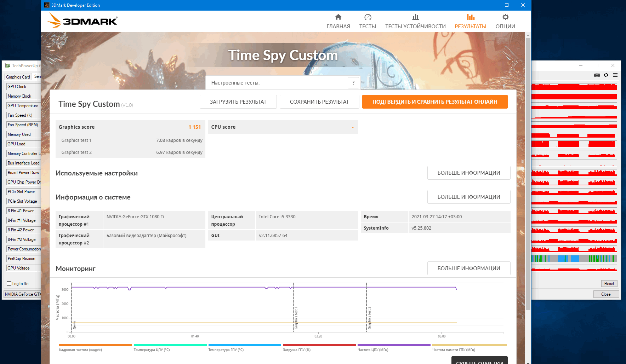Click GPU Temperature sensor label in GPU-Z

click(23, 106)
